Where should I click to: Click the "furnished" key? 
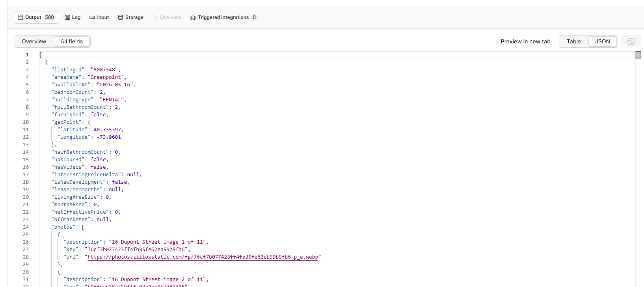tap(68, 115)
